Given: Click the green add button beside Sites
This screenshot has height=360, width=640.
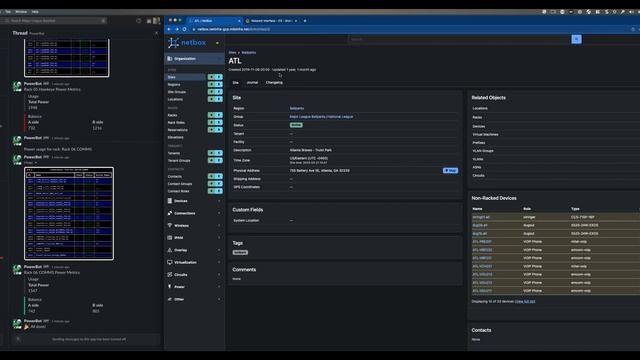Looking at the screenshot, I should pyautogui.click(x=211, y=77).
